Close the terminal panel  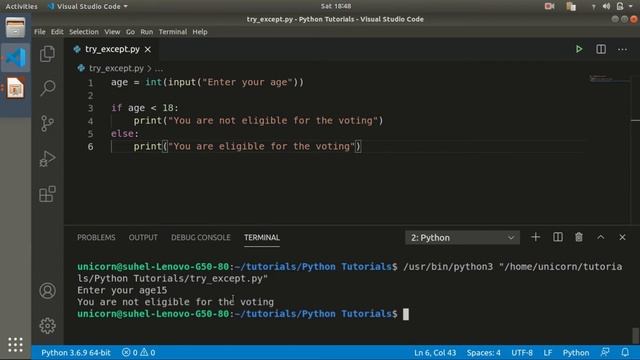point(622,237)
